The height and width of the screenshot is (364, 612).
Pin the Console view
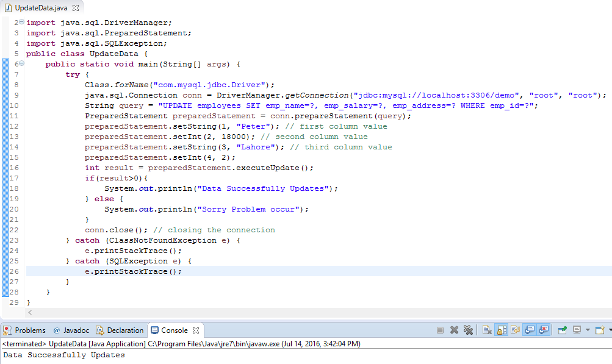click(x=561, y=330)
